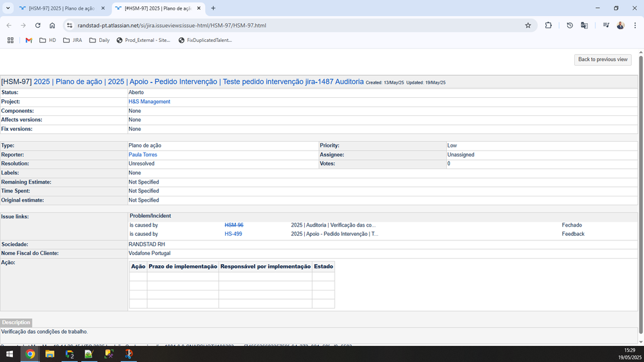644x362 pixels.
Task: Click the browser forward arrow
Action: pyautogui.click(x=23, y=26)
